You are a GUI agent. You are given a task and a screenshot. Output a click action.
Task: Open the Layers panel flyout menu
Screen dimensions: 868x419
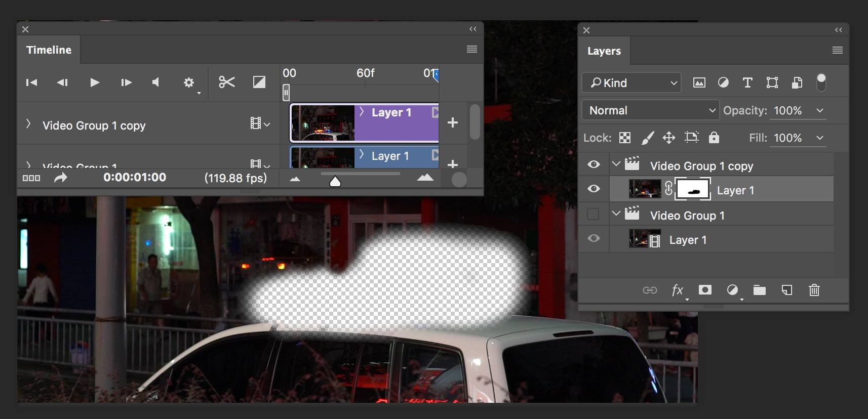[x=837, y=50]
